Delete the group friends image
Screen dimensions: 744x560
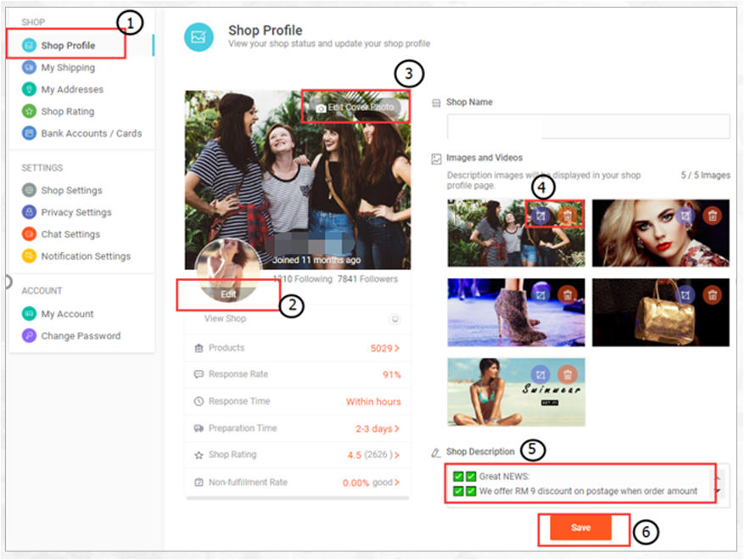(567, 216)
